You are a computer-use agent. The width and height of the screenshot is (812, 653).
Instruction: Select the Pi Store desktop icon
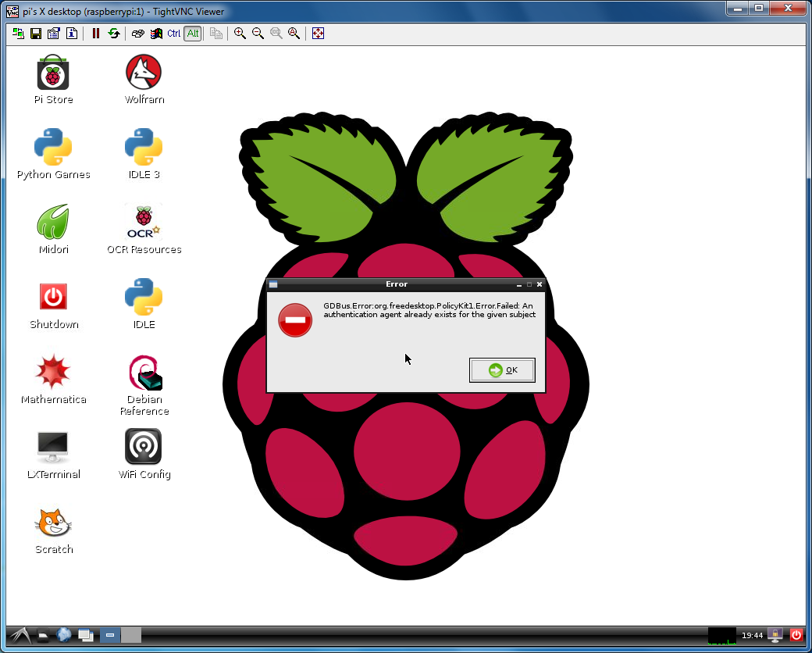(53, 80)
